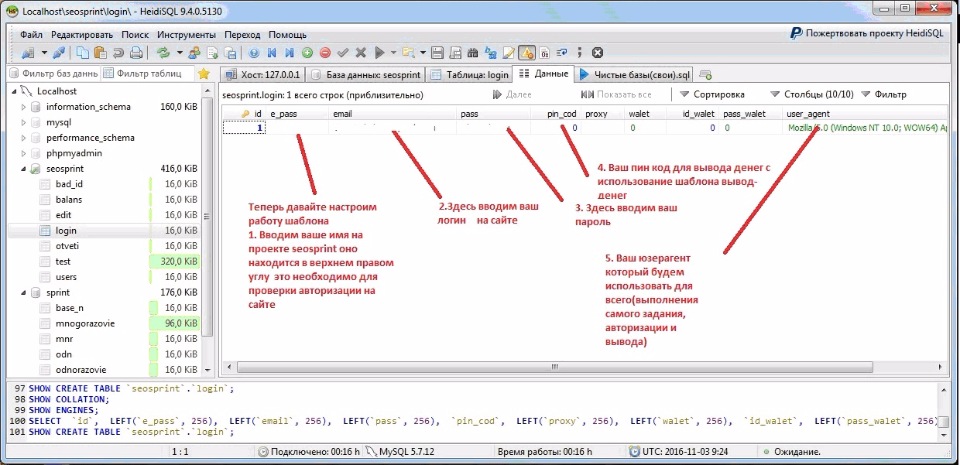The height and width of the screenshot is (465, 960).
Task: Click the close tab circle-X icon
Action: point(598,53)
